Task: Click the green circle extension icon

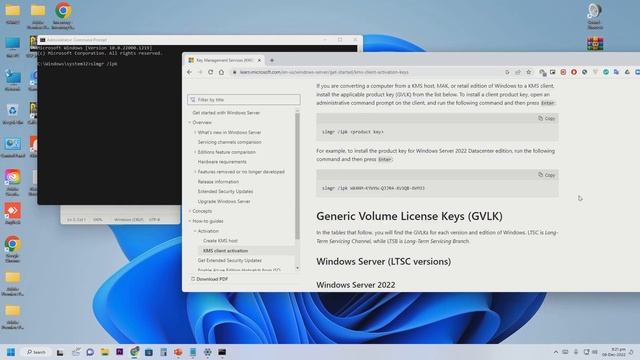Action: [606, 72]
